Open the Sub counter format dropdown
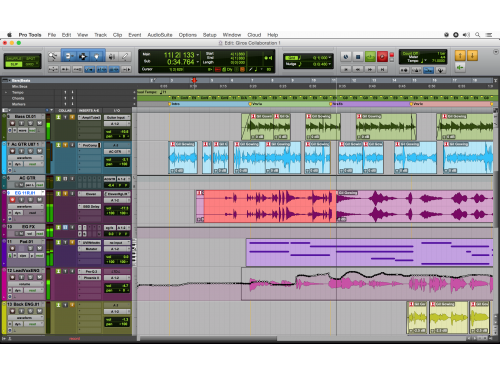 (198, 62)
